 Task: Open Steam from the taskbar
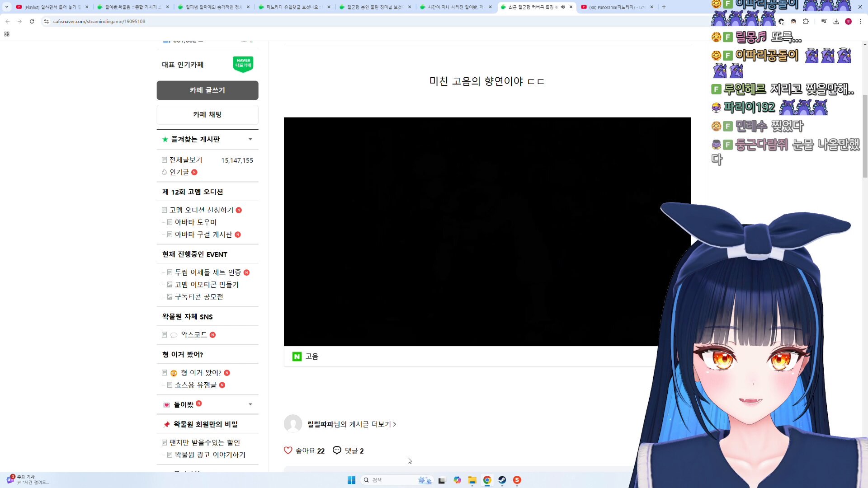point(502,480)
